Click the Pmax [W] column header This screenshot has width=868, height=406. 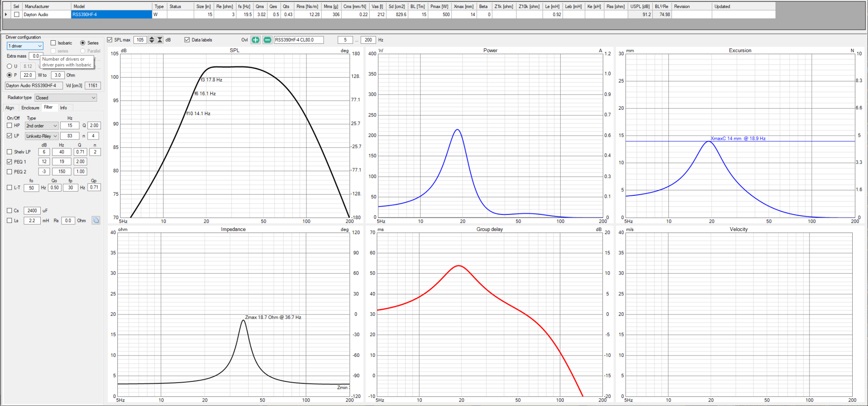[439, 6]
